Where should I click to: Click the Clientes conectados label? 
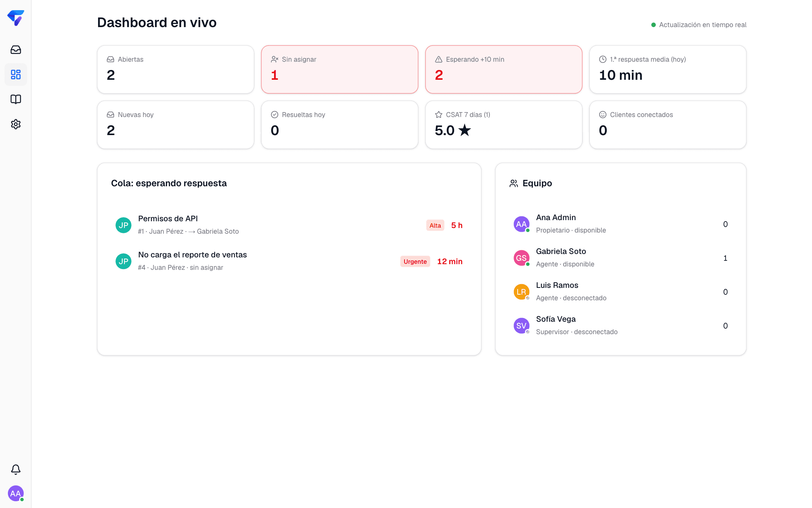pyautogui.click(x=641, y=115)
